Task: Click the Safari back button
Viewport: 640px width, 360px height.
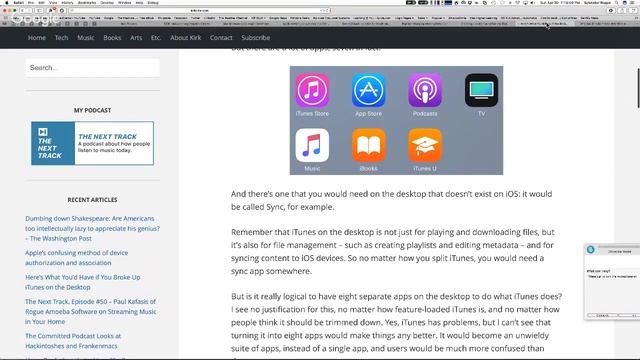Action: click(22, 10)
